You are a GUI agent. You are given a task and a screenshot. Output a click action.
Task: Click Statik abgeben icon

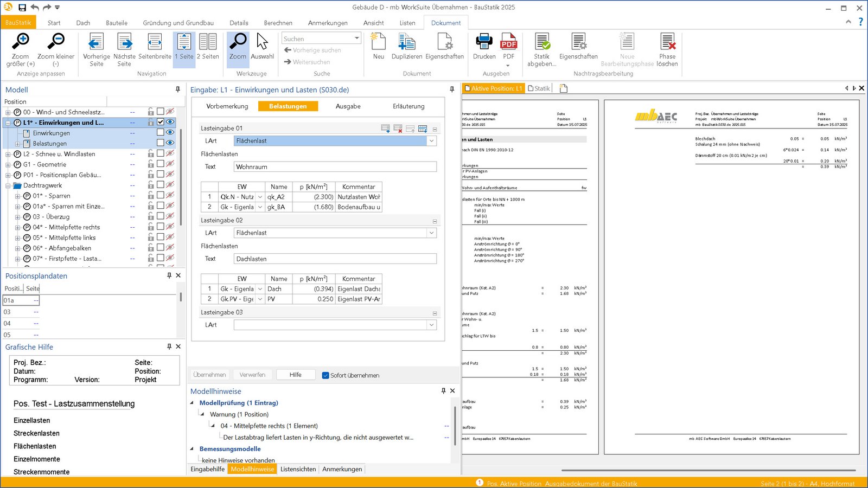pyautogui.click(x=542, y=42)
